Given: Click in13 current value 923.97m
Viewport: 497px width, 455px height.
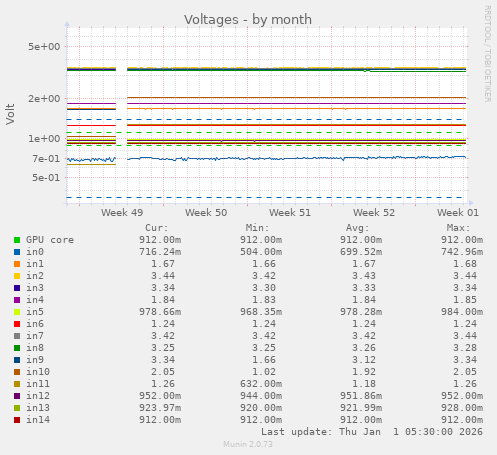Looking at the screenshot, I should pos(160,408).
